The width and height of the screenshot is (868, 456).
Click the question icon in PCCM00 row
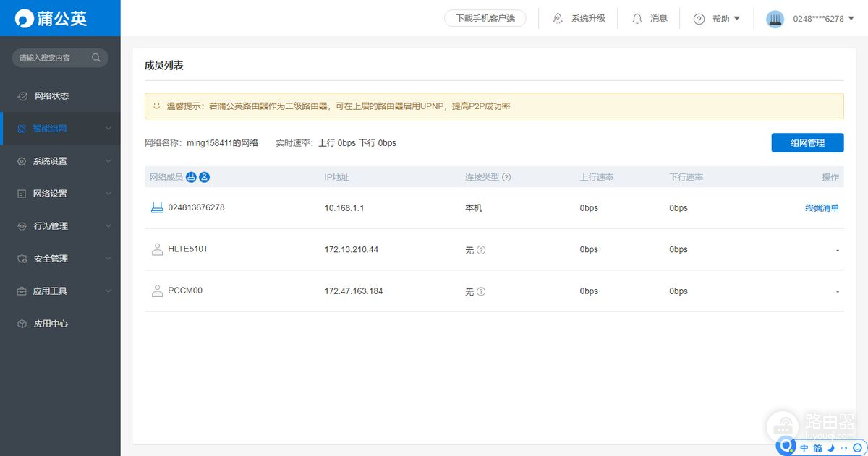[481, 292]
